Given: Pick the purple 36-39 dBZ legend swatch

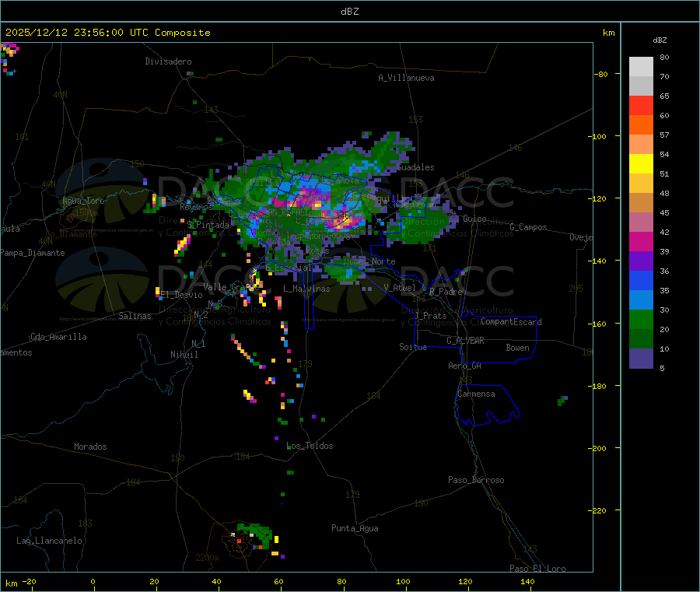Looking at the screenshot, I should (641, 261).
